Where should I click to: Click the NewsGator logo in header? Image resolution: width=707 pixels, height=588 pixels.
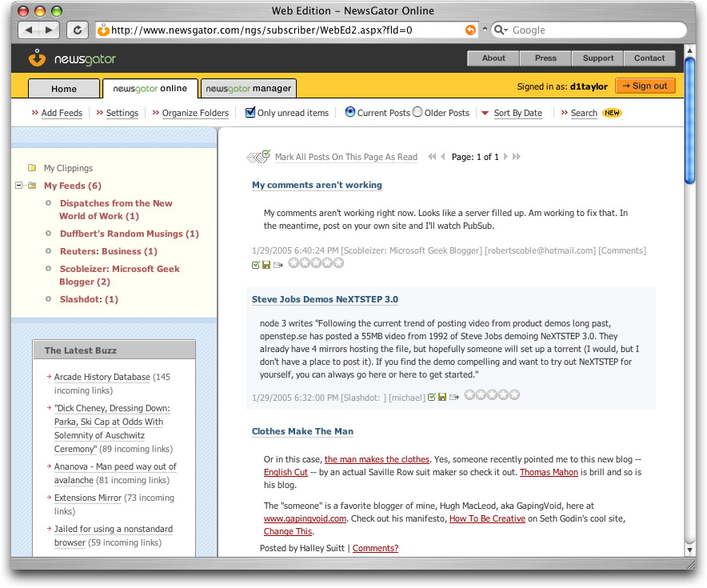pyautogui.click(x=73, y=58)
